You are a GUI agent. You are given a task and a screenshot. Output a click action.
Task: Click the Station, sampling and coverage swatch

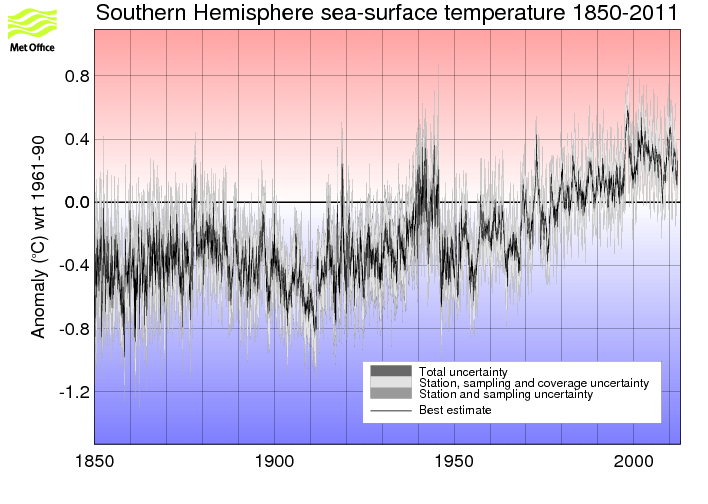(x=391, y=382)
